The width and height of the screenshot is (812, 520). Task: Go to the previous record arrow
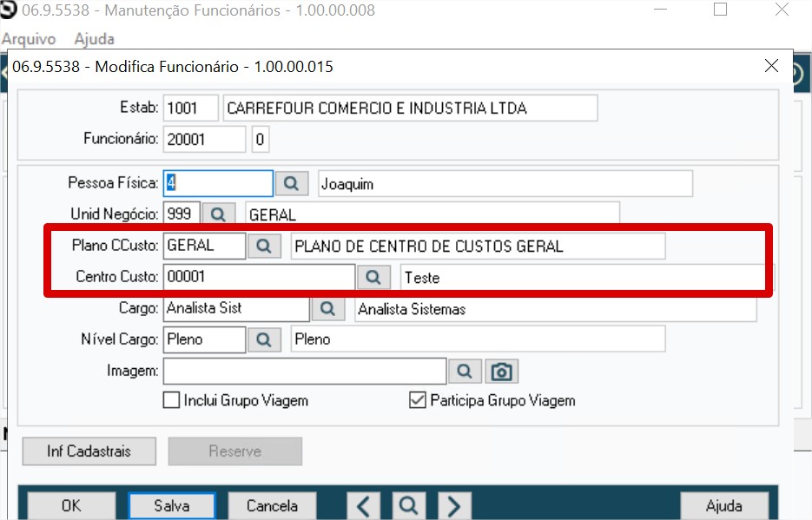(364, 505)
